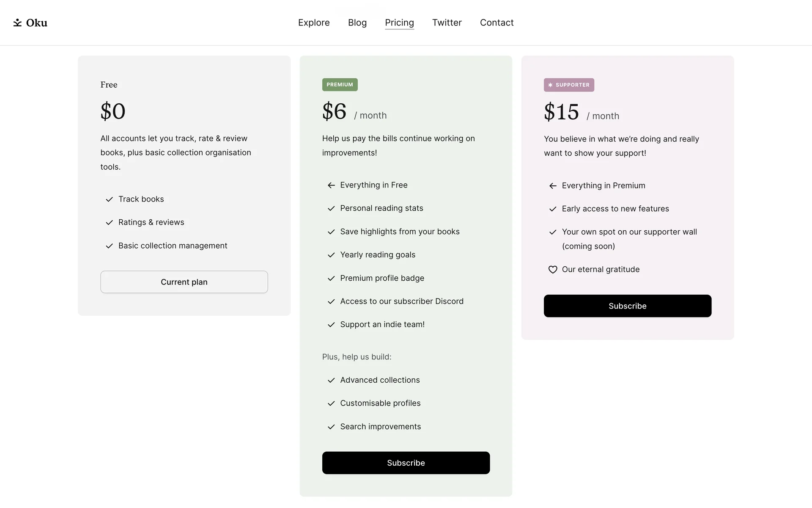Click the star icon in Supporter badge

550,85
